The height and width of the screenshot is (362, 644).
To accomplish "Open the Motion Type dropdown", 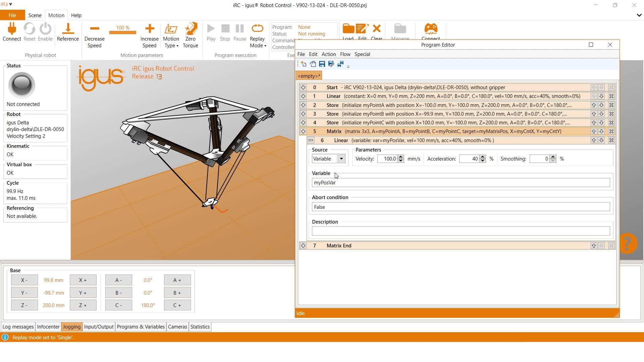I will pos(171,35).
